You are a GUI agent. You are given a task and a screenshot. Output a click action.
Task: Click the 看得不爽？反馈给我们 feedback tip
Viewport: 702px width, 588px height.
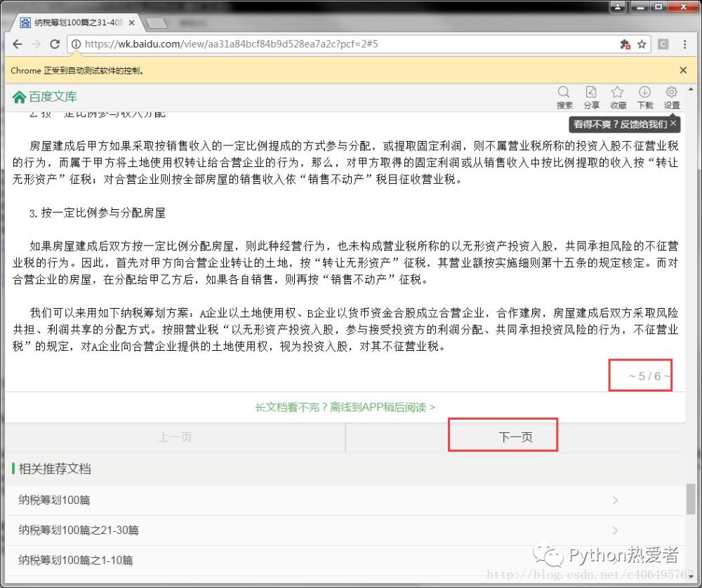pos(620,124)
